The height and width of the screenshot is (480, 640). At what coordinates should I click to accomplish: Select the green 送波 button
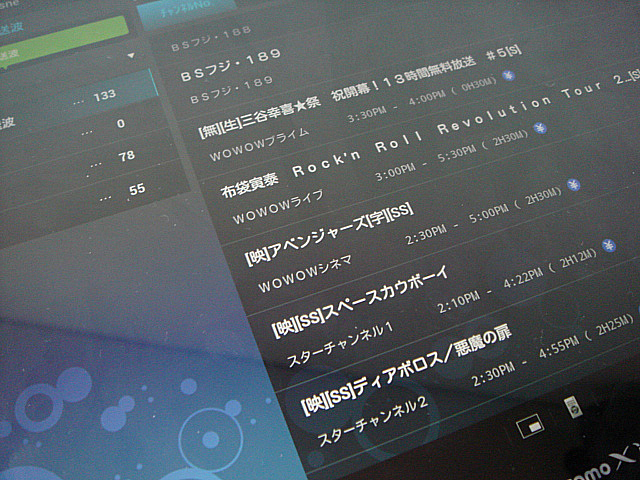(x=61, y=41)
